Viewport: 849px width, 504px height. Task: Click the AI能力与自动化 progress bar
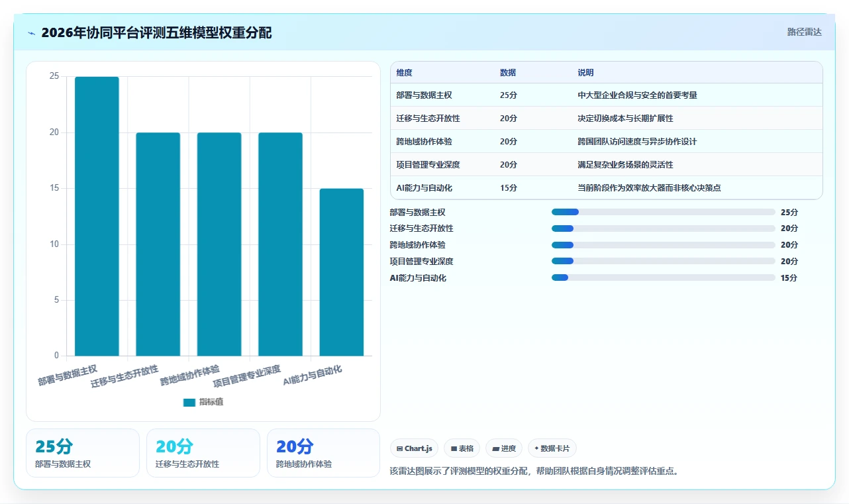663,278
